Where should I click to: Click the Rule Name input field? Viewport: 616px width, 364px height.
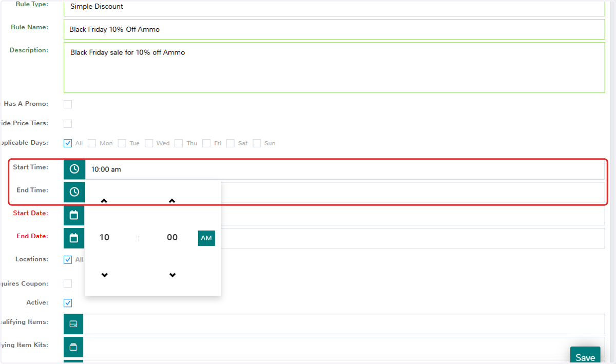334,29
